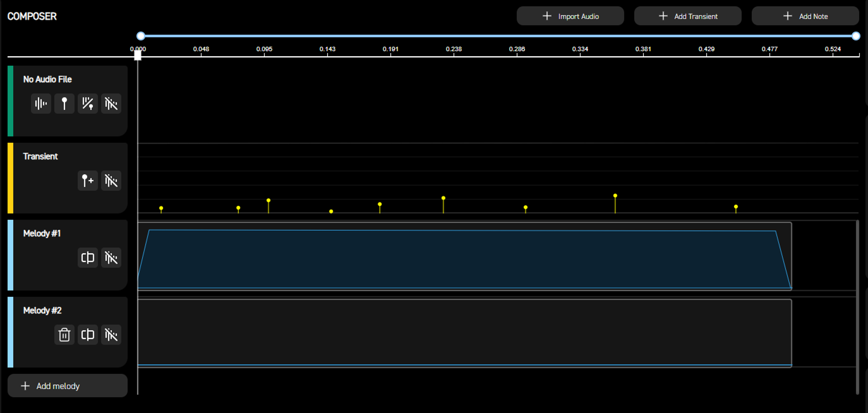Viewport: 868px width, 413px height.
Task: Mute the Melody #1 track
Action: point(111,258)
